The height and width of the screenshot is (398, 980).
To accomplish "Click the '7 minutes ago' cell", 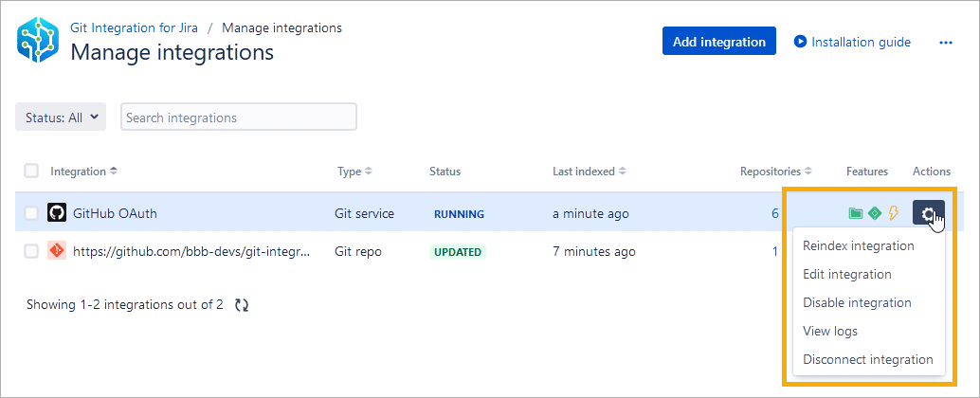I will pyautogui.click(x=593, y=252).
